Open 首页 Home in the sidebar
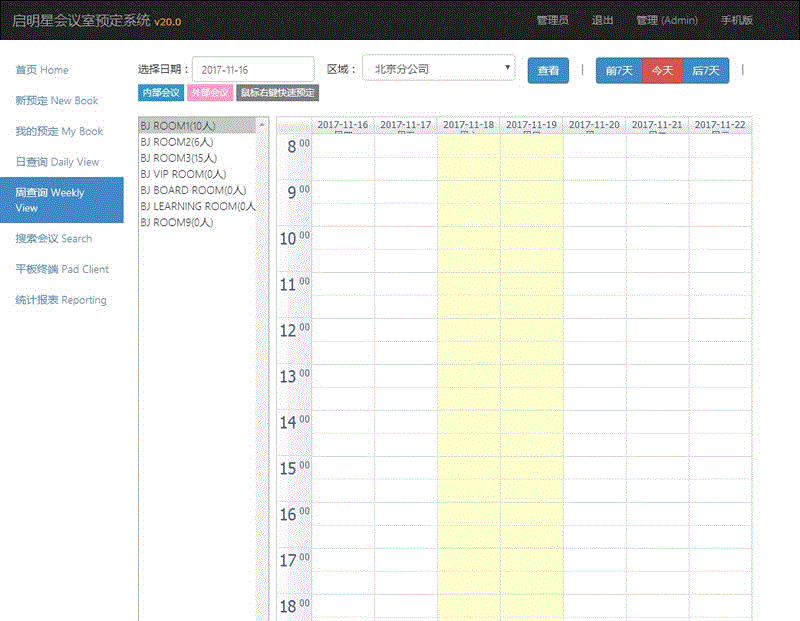The width and height of the screenshot is (800, 621). 42,70
